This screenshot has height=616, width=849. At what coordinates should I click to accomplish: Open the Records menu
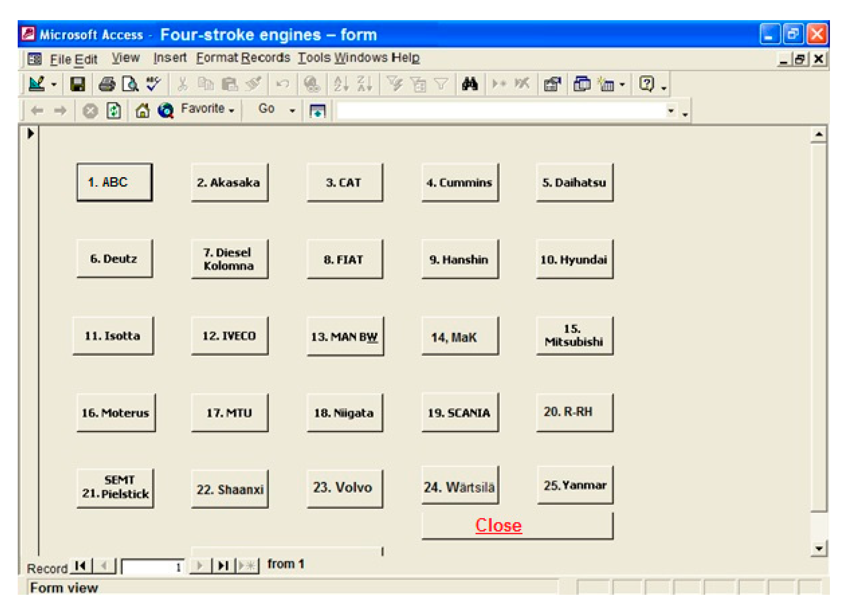(265, 58)
